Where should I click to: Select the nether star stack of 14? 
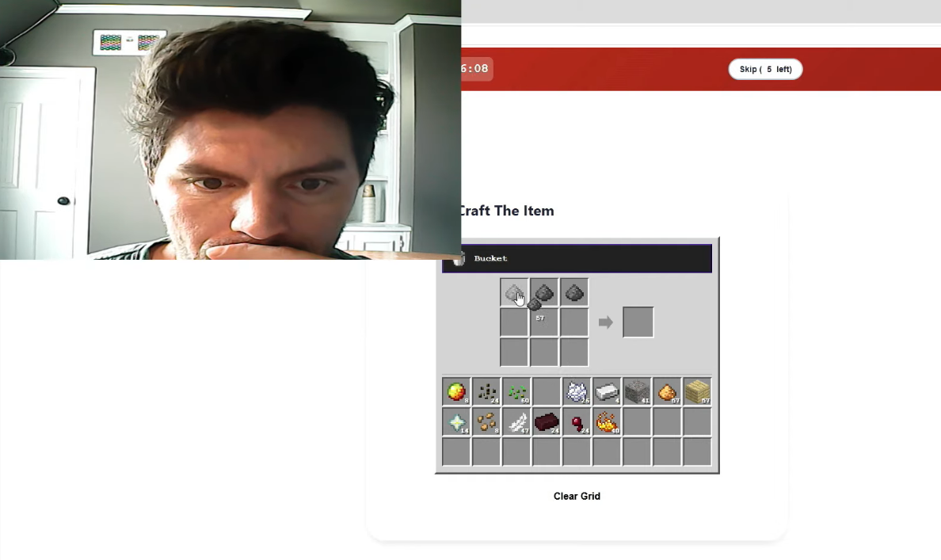pos(456,422)
